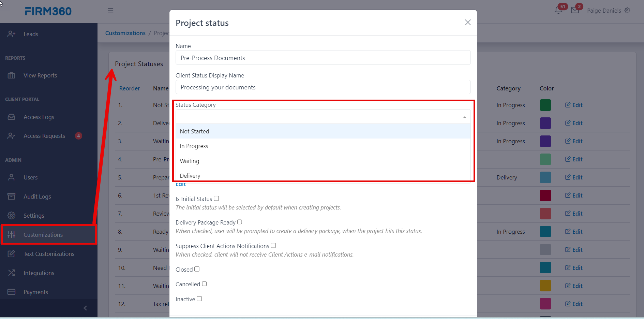Click the Audit Logs archive icon
644x319 pixels.
tap(11, 196)
